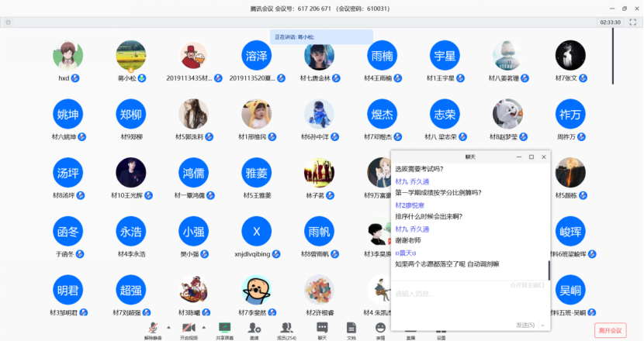The height and width of the screenshot is (341, 644).
Task: Show member list via 成员(254)
Action: (x=286, y=328)
